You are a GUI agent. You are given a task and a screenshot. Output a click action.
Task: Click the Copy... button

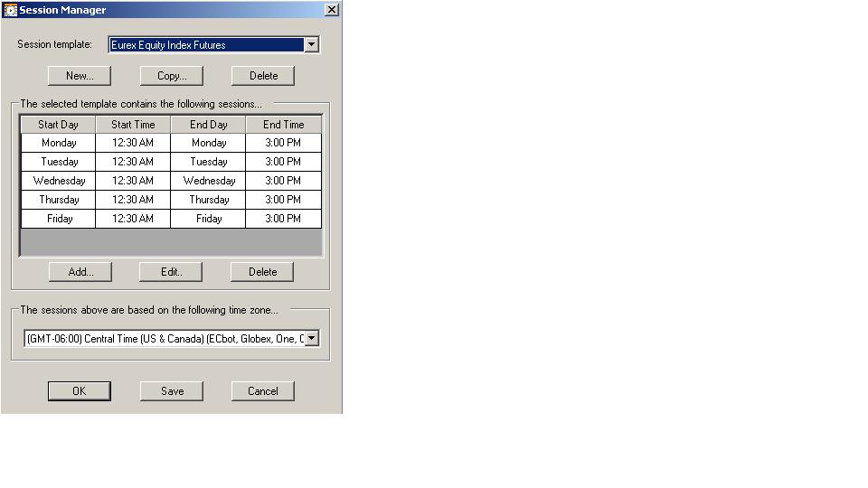[172, 76]
